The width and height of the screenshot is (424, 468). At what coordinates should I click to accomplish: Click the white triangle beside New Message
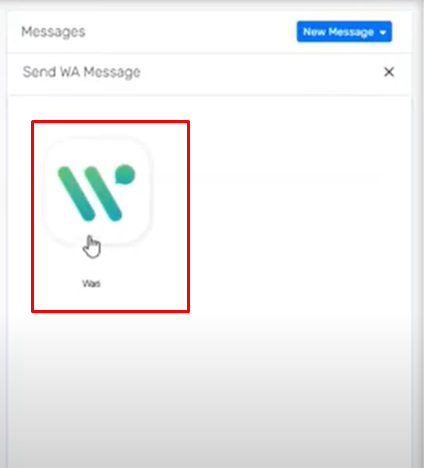coord(383,32)
